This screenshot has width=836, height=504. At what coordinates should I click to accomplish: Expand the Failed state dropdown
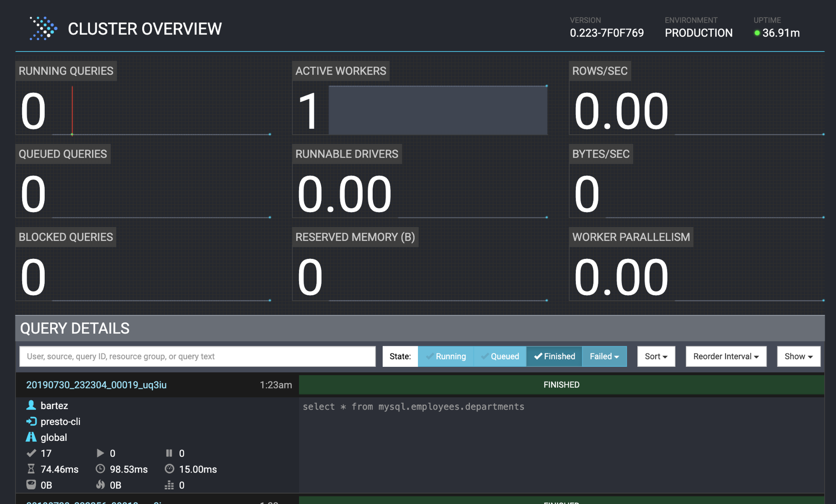[x=604, y=356]
